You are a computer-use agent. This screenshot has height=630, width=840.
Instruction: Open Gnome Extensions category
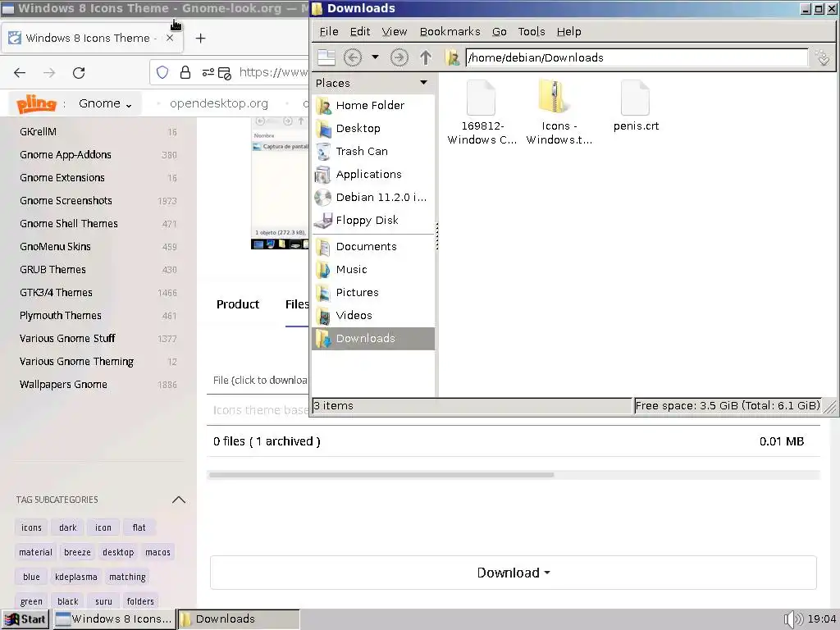(62, 178)
